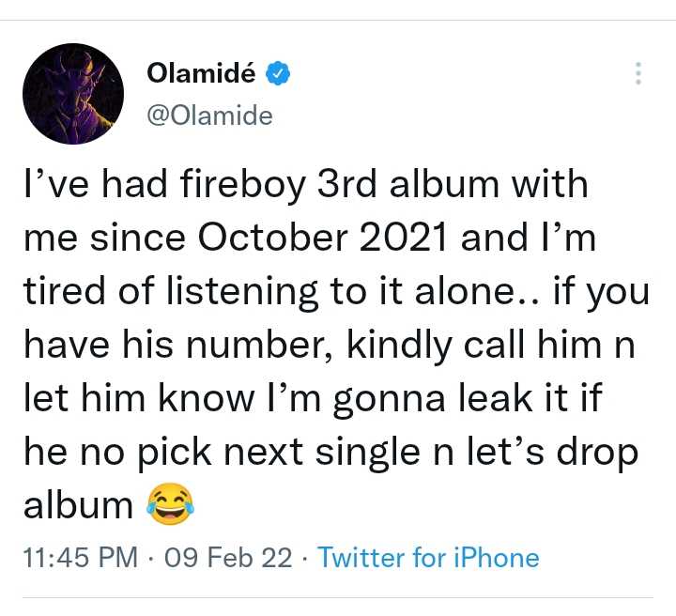Click the word "number," in the tweet
The height and width of the screenshot is (616, 676).
pos(245,346)
